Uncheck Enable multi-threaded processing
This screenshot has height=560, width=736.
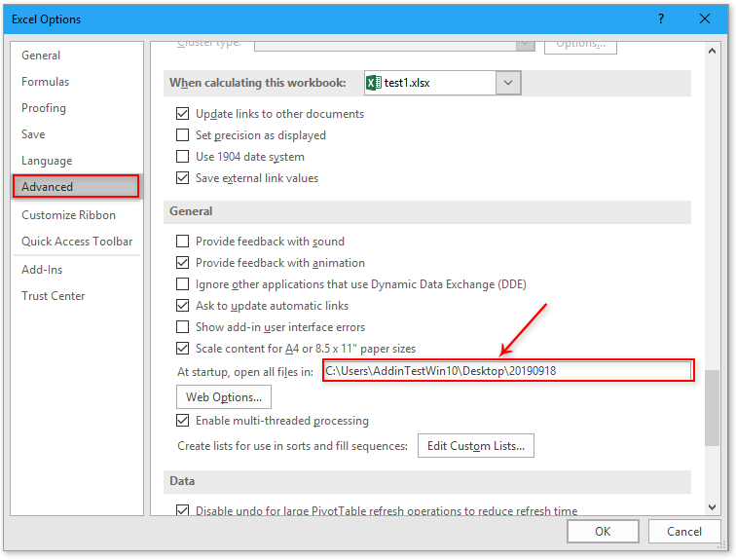click(183, 420)
